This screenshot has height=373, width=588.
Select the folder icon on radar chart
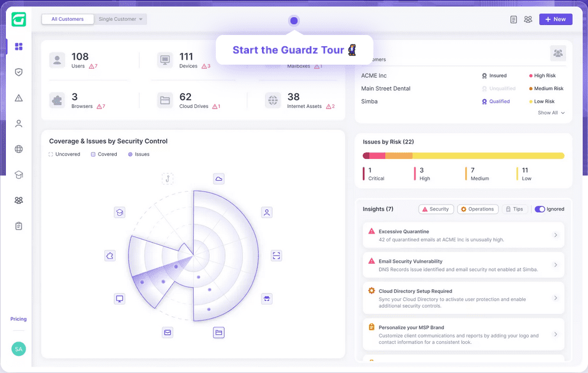click(x=219, y=333)
